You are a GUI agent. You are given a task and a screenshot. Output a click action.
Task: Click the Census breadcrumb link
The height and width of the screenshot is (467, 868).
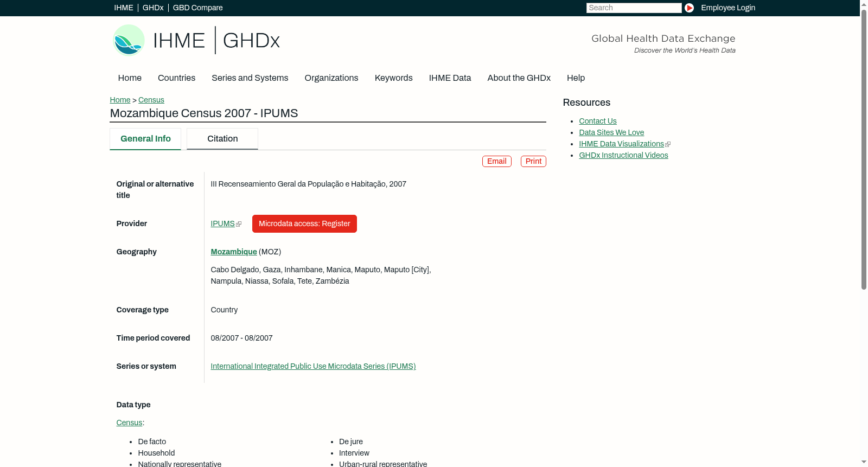pyautogui.click(x=151, y=100)
